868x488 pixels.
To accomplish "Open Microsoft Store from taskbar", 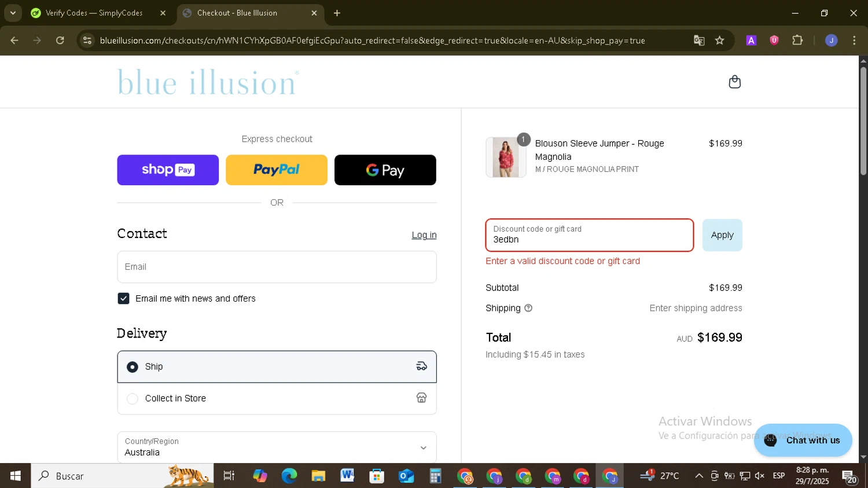I will [x=377, y=476].
